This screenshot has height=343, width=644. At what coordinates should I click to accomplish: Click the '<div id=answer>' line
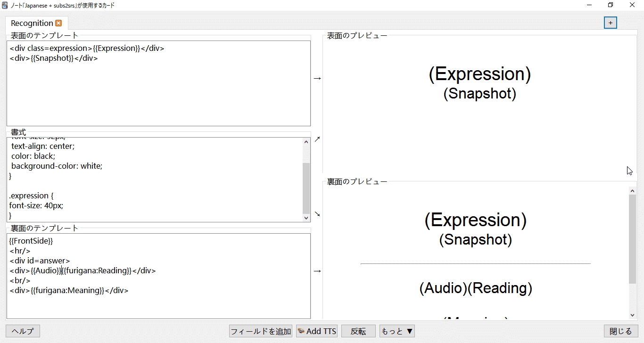tap(40, 261)
